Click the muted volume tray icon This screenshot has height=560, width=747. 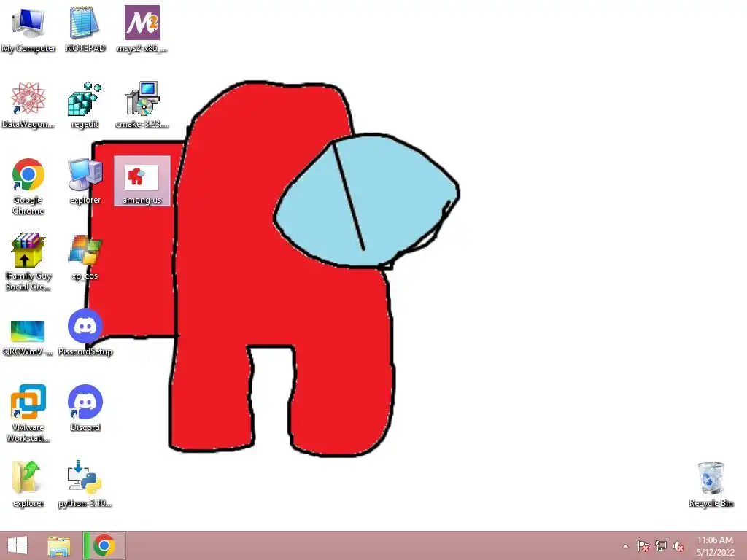[678, 546]
